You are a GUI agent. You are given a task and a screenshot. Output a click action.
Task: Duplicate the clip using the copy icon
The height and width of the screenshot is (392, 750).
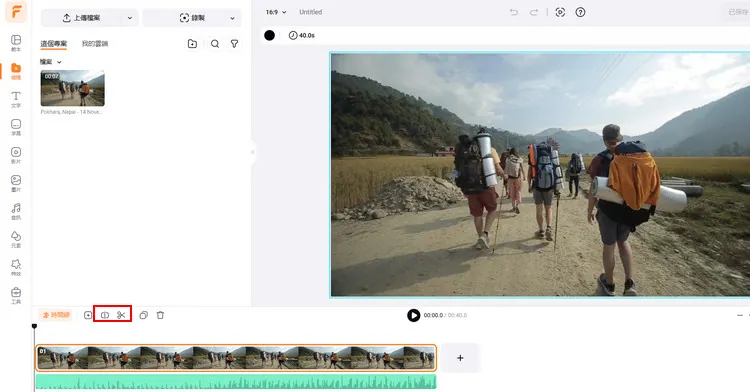[143, 315]
